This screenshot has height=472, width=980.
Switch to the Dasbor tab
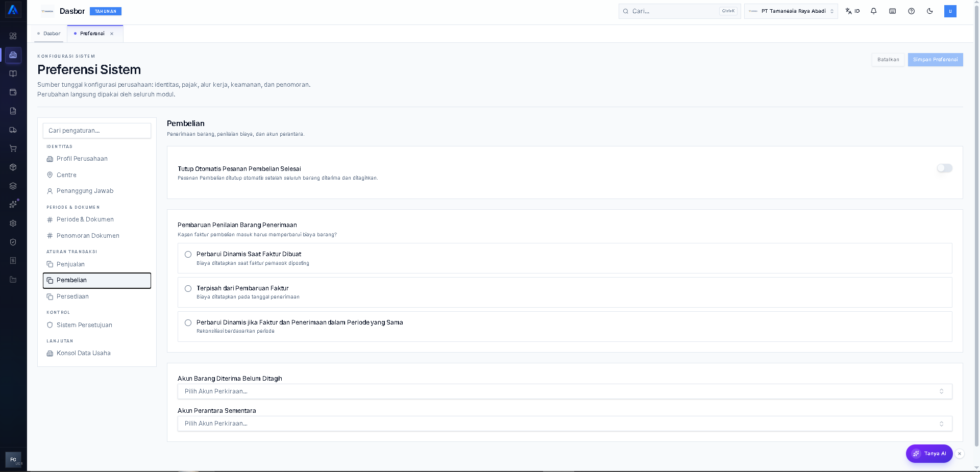coord(49,34)
